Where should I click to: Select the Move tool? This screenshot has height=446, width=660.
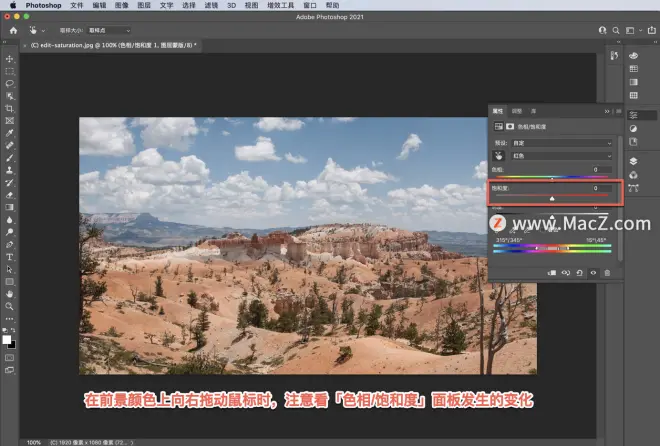point(9,59)
